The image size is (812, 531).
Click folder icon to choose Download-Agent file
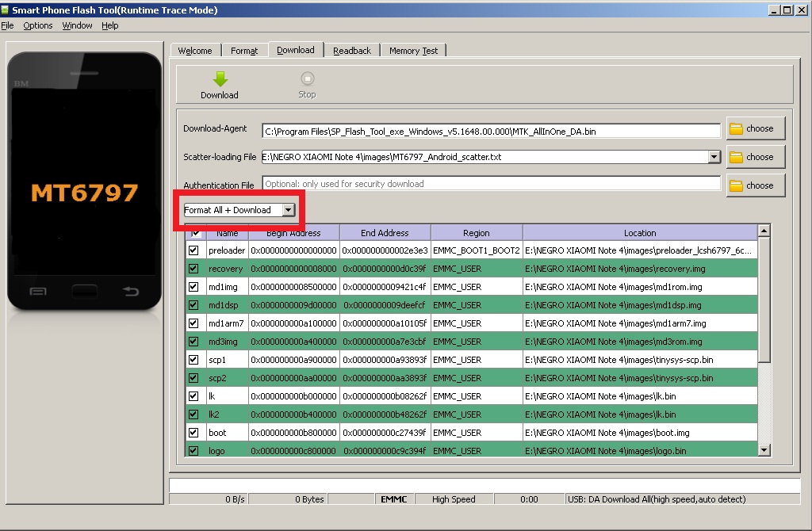pyautogui.click(x=737, y=128)
